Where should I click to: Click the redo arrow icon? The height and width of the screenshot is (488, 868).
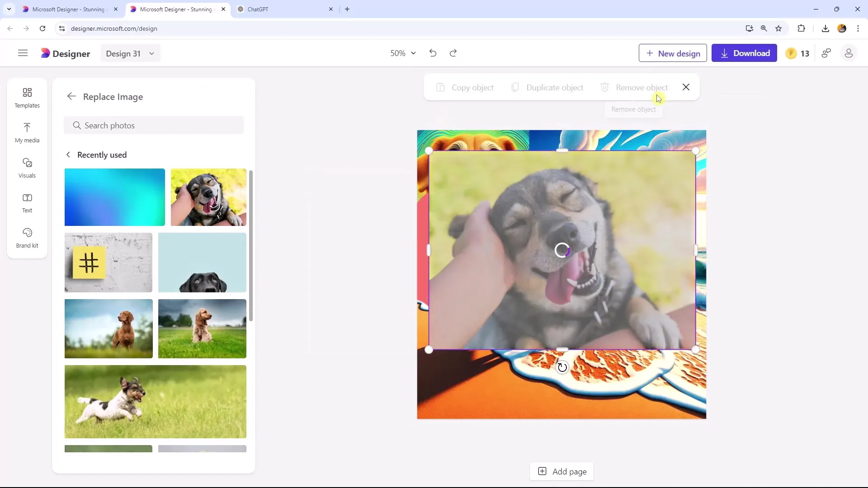[453, 53]
